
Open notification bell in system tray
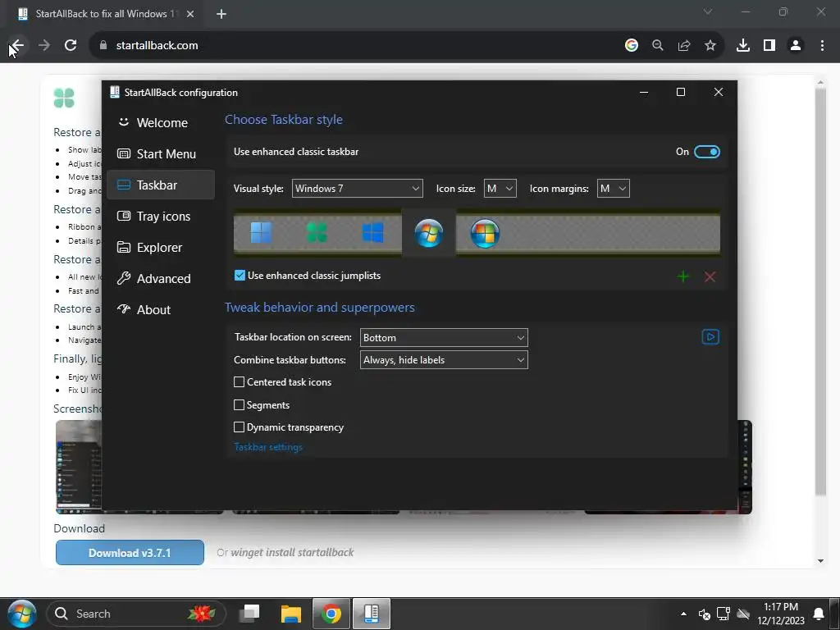pos(819,614)
